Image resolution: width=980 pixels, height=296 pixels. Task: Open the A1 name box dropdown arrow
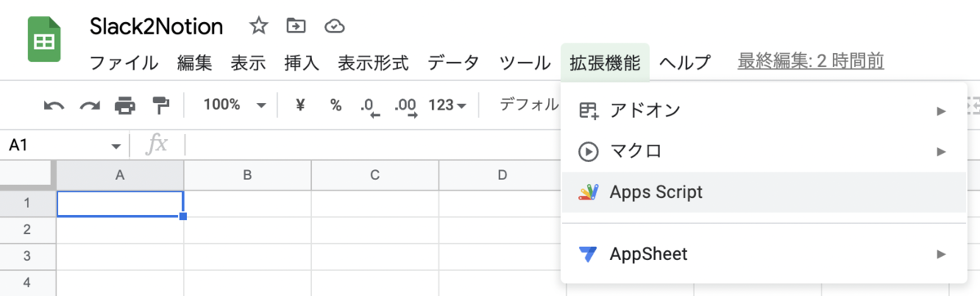[115, 146]
